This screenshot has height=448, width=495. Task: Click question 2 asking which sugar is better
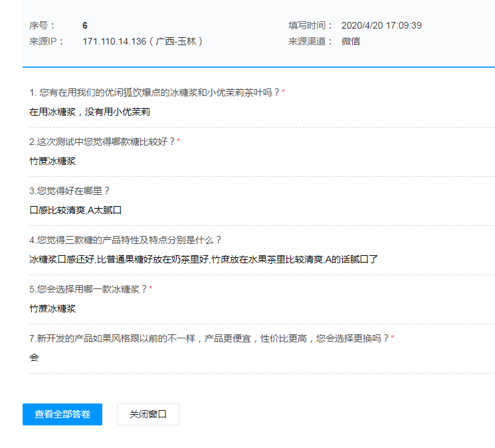click(104, 142)
